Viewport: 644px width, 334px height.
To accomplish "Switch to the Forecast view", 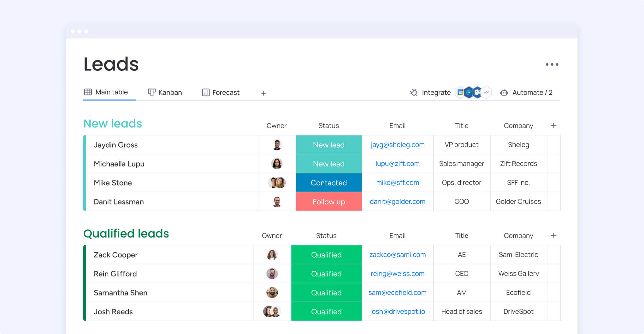I will 226,92.
